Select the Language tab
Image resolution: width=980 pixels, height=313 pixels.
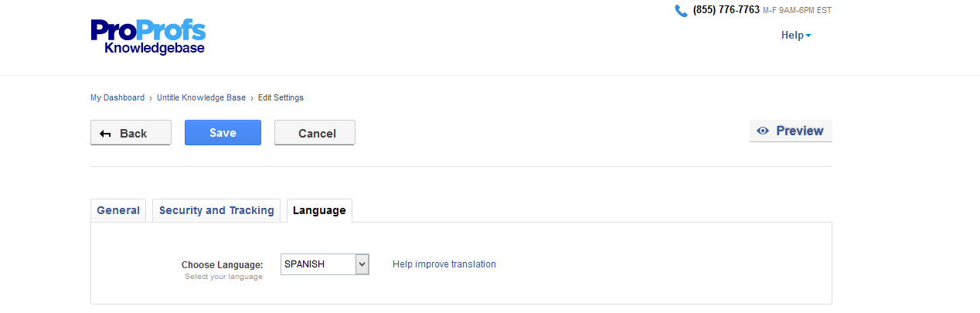(319, 210)
